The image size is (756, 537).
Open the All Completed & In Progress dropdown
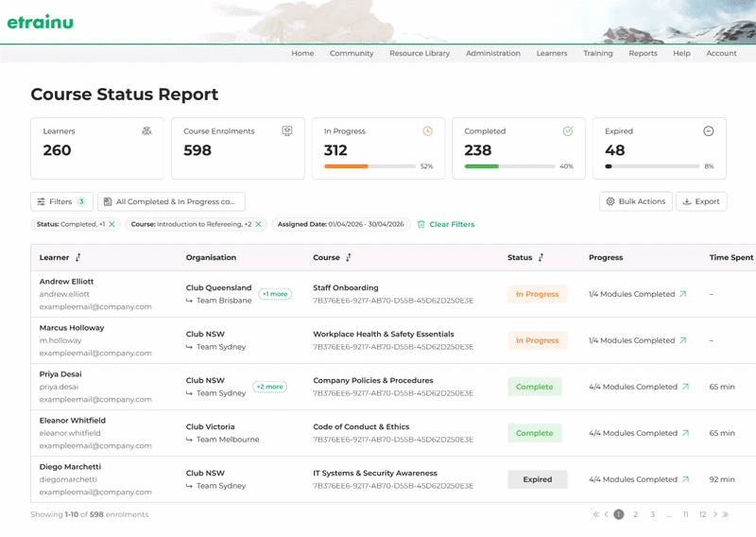tap(171, 201)
